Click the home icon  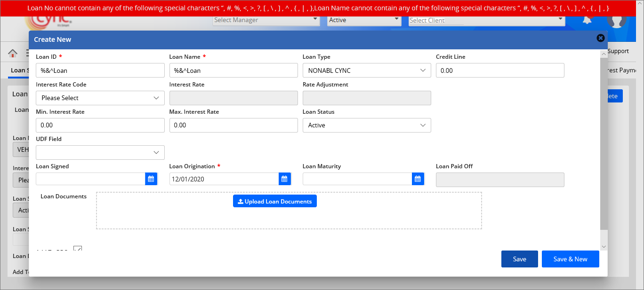[x=13, y=53]
